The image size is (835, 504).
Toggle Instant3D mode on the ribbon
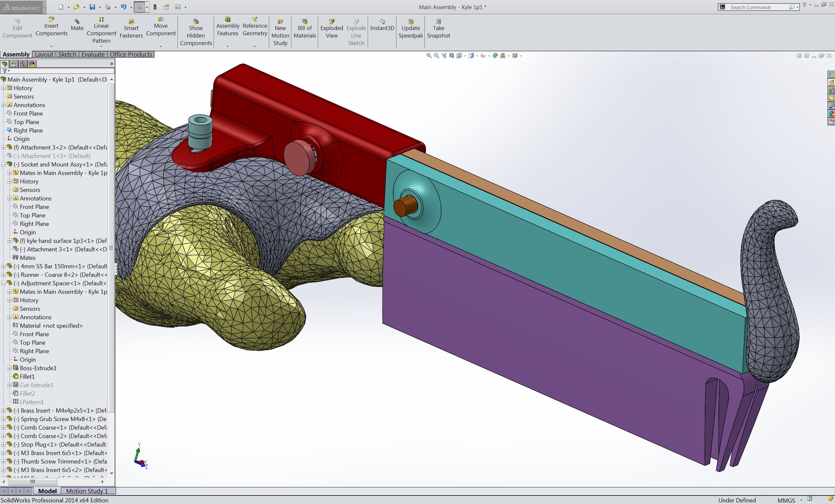[x=382, y=25]
